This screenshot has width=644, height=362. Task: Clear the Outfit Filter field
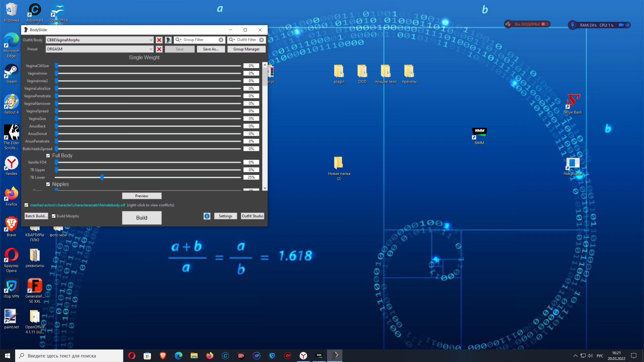(x=262, y=40)
